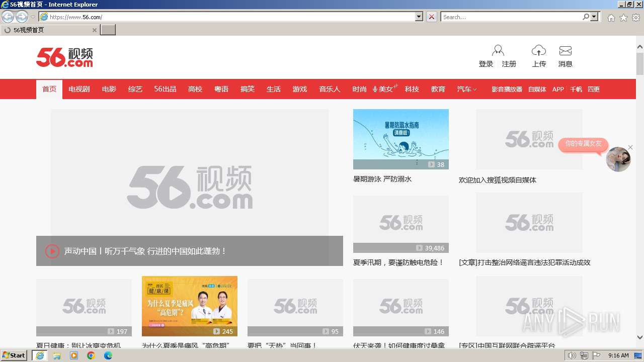Click the search magnifier icon

point(586,17)
